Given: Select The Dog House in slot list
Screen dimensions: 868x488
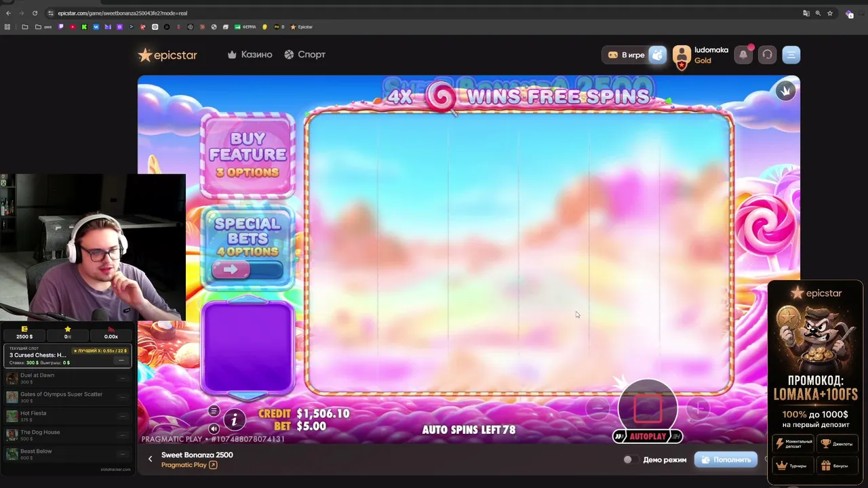Looking at the screenshot, I should (68, 434).
